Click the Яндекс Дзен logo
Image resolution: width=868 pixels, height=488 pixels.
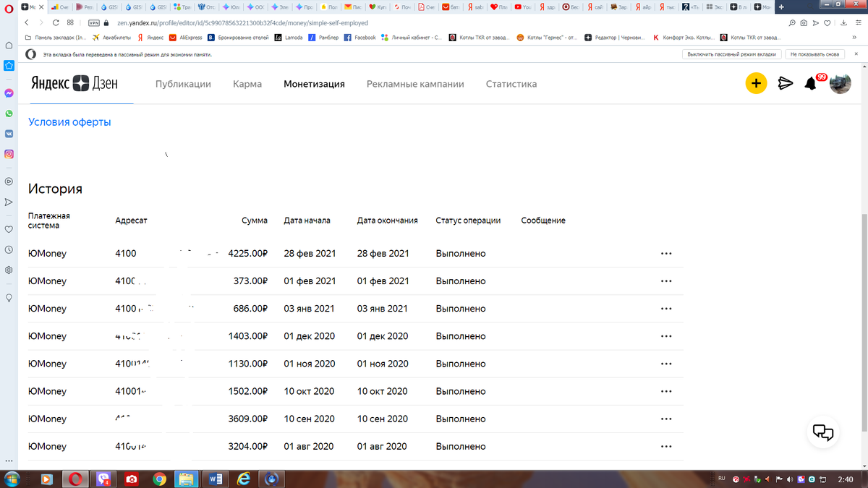(74, 84)
